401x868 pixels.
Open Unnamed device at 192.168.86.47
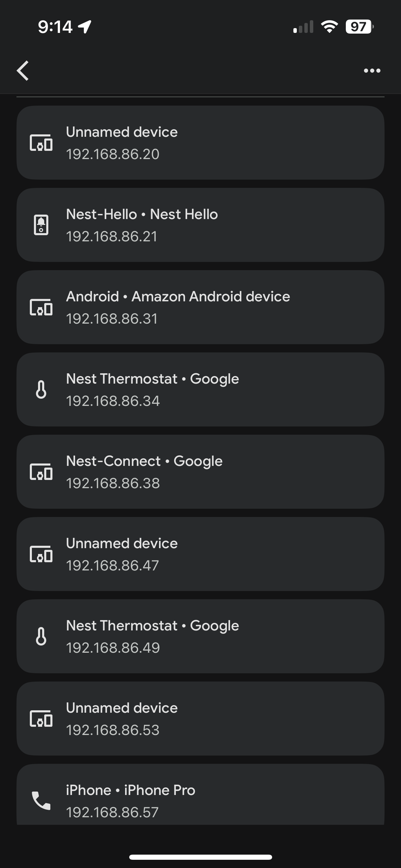pyautogui.click(x=200, y=554)
